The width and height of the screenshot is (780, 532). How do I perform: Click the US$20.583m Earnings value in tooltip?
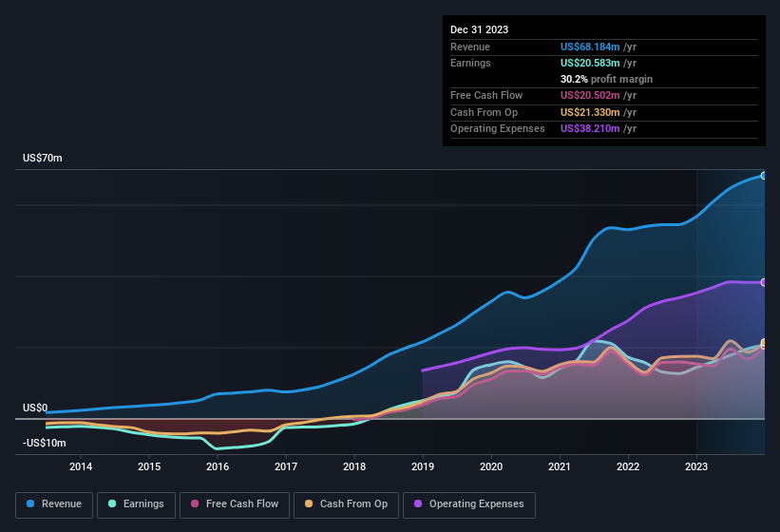click(x=590, y=63)
